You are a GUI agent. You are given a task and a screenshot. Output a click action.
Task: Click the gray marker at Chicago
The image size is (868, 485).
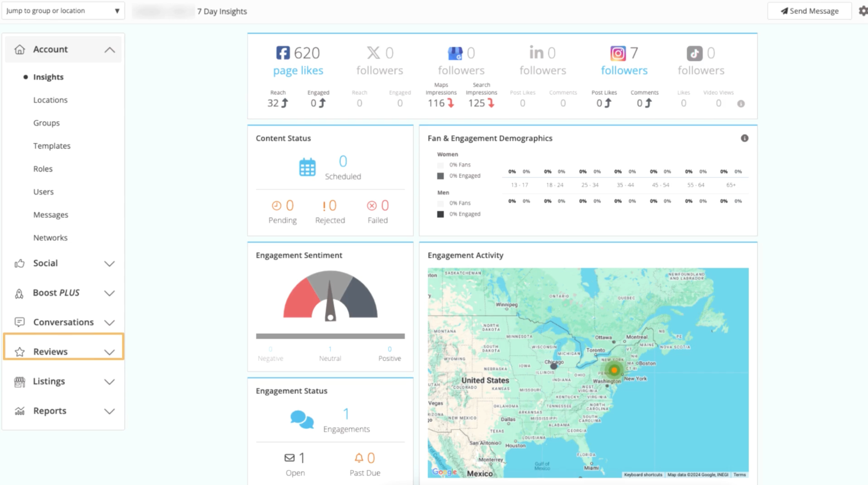(x=554, y=366)
